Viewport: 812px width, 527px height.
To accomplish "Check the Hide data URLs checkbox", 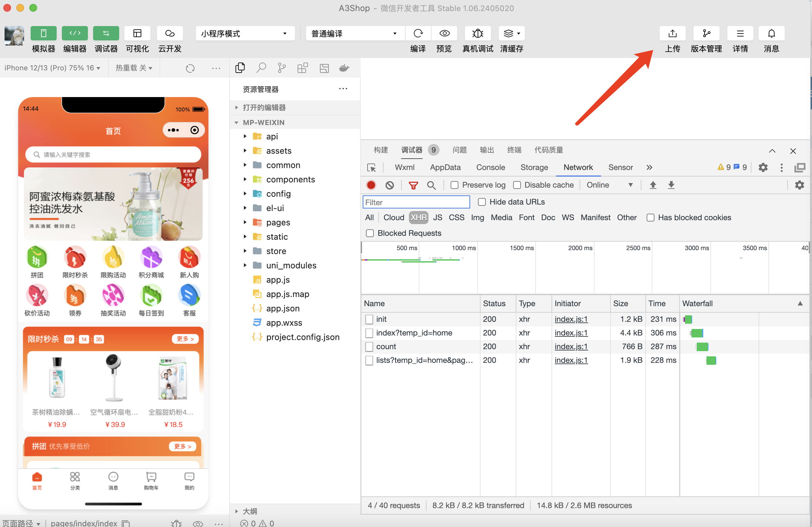I will [x=482, y=202].
